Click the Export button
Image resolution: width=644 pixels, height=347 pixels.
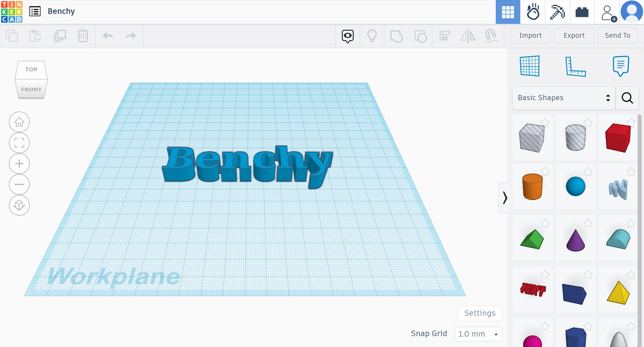[574, 35]
